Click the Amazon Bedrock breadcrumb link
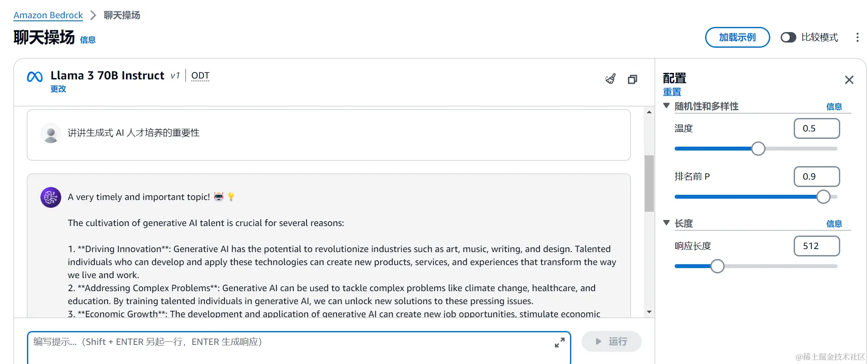 point(48,15)
